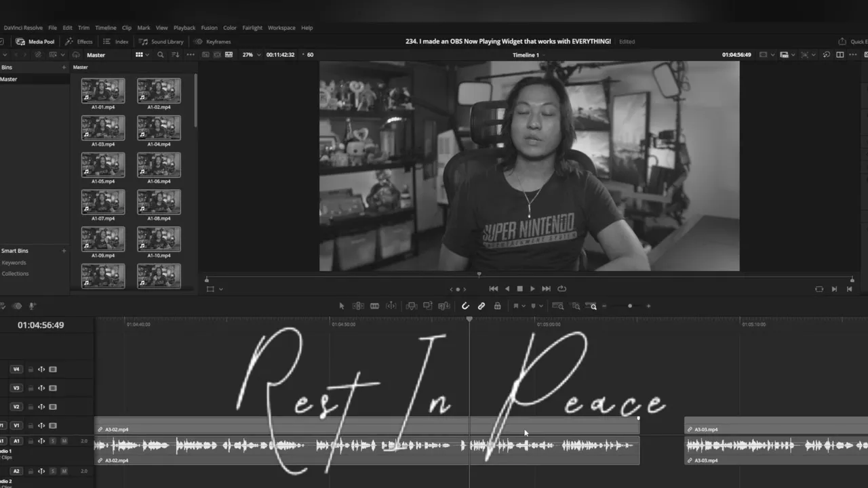Image resolution: width=868 pixels, height=488 pixels.
Task: Toggle timeline Snapping magnet icon
Action: 465,306
